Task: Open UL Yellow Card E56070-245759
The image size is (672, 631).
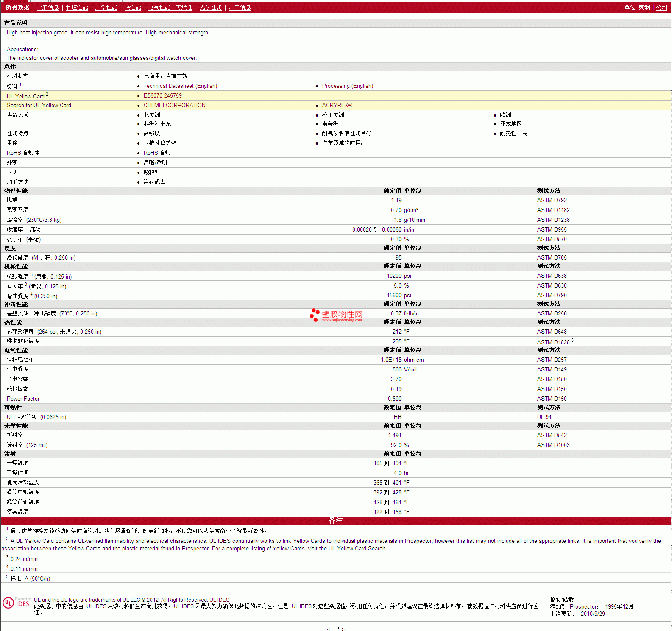Action: [162, 95]
